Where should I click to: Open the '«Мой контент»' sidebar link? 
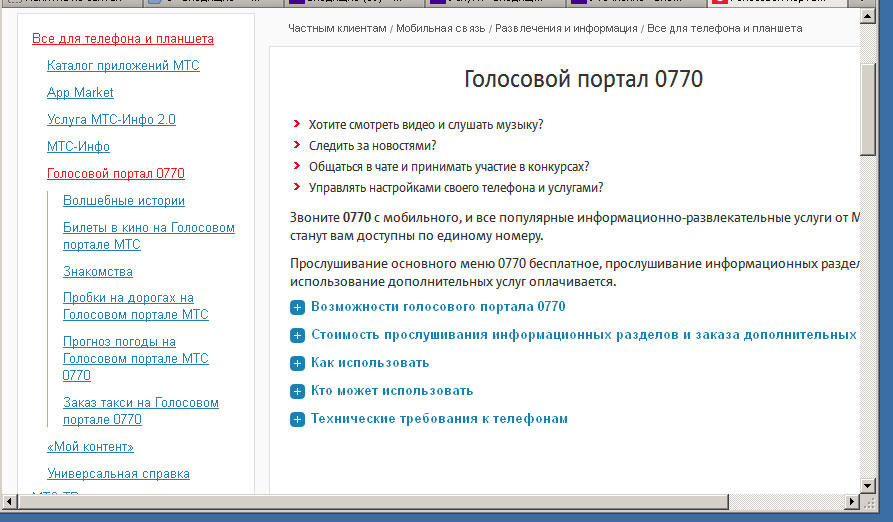[90, 446]
